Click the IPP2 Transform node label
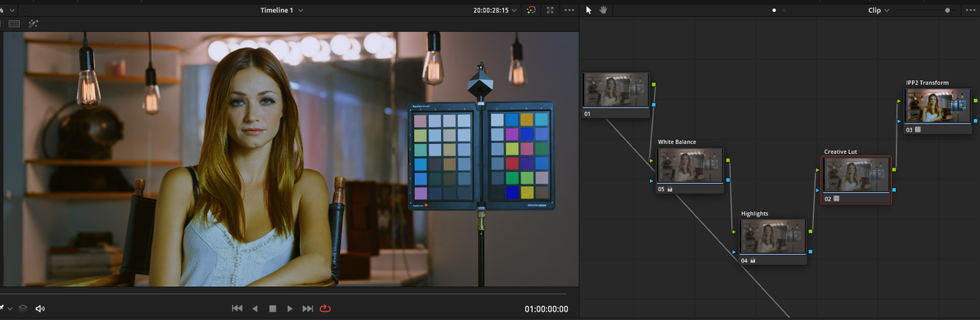Screen dimensions: 980x320 927,83
